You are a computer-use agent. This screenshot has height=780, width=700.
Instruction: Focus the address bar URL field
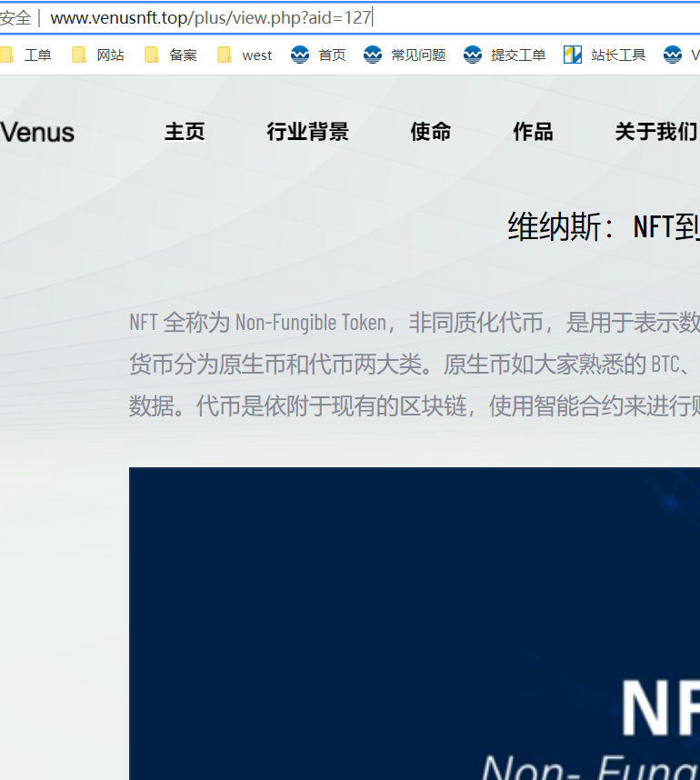pyautogui.click(x=364, y=18)
